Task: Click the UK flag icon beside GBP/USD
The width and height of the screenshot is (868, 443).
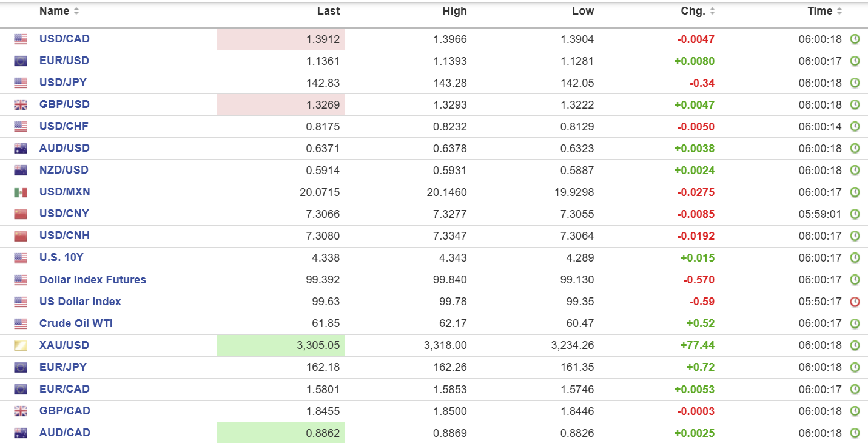Action: click(21, 105)
